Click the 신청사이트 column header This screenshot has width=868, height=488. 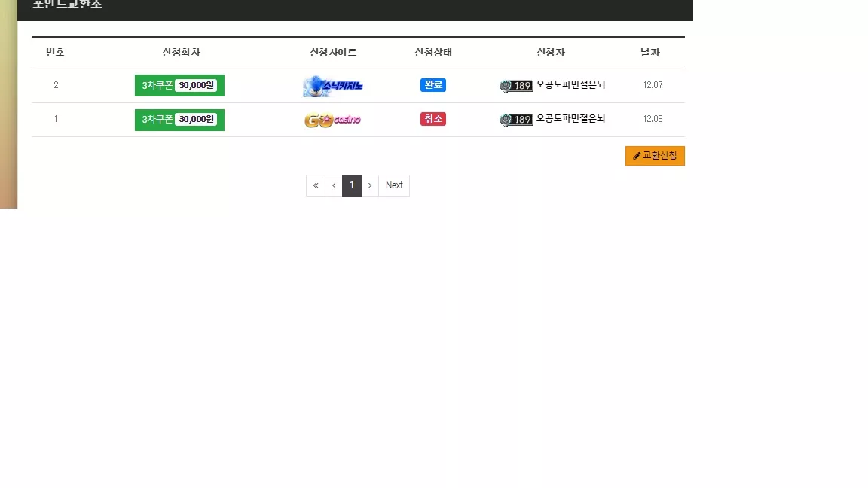tap(333, 53)
